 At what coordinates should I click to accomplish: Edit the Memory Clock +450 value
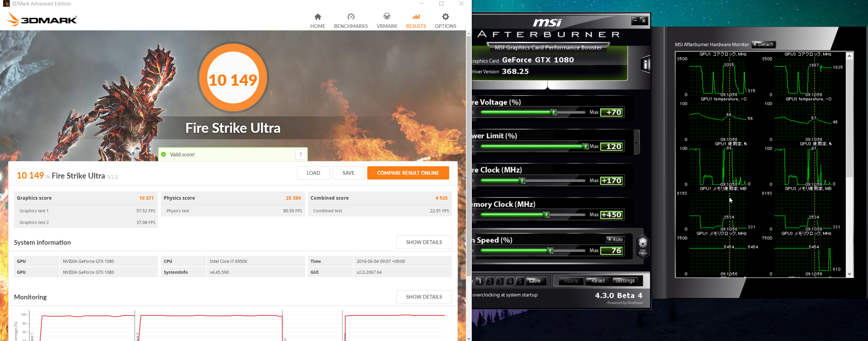(612, 215)
